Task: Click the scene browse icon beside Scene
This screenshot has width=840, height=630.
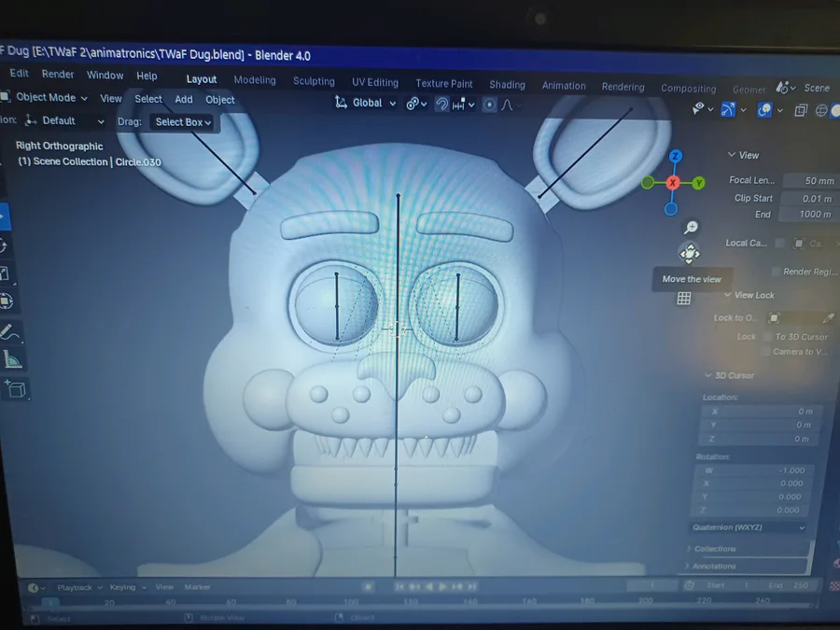Action: coord(783,88)
